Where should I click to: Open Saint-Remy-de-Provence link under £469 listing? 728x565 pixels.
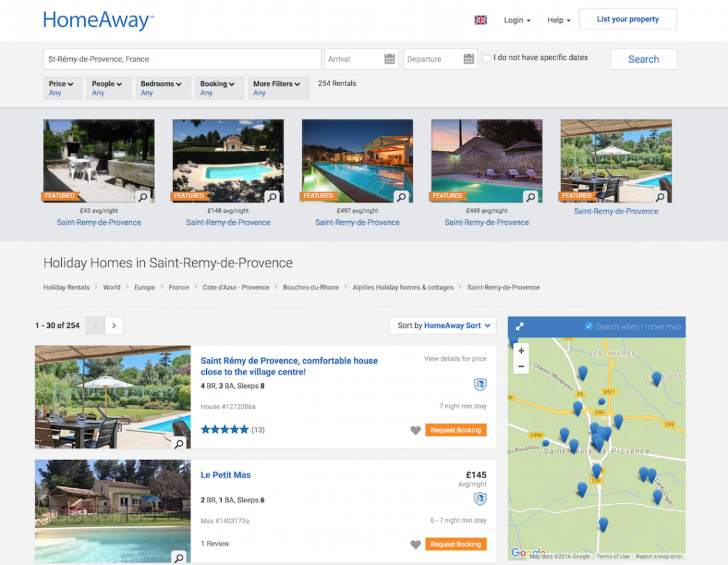coord(487,222)
